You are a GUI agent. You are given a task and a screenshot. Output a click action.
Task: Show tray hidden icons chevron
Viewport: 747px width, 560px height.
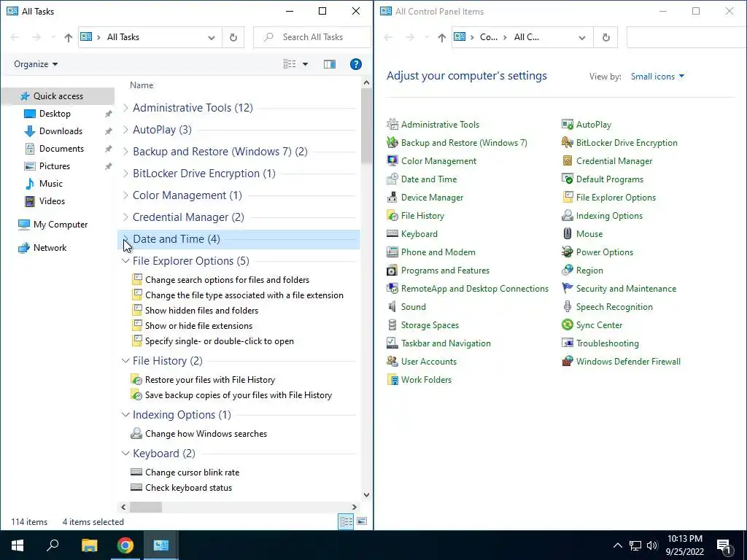pyautogui.click(x=617, y=545)
